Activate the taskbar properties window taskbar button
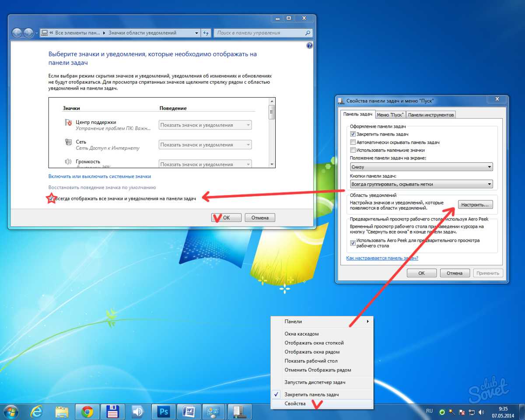This screenshot has height=420, width=525. (x=240, y=412)
